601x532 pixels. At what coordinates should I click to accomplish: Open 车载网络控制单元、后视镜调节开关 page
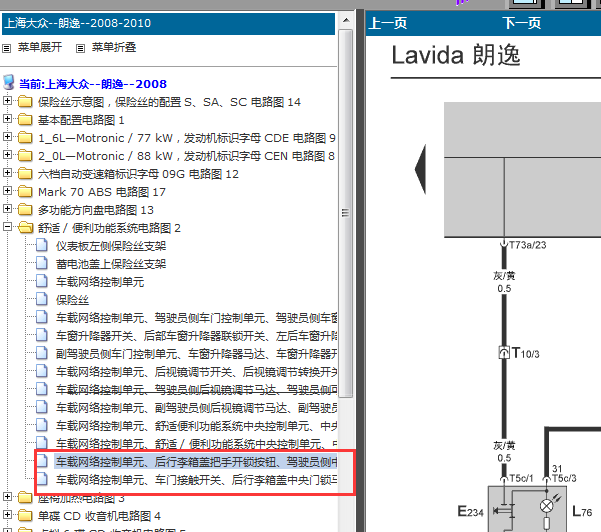point(197,372)
